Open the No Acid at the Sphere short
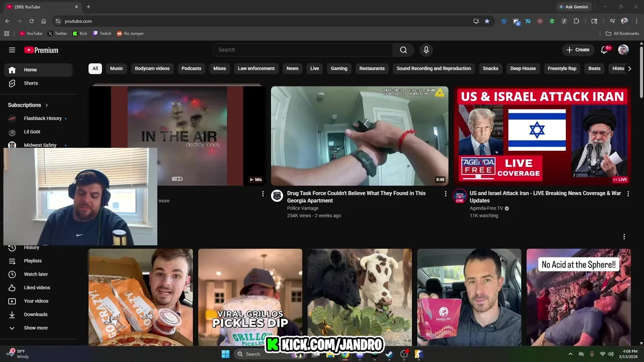The height and width of the screenshot is (362, 644). tap(579, 297)
